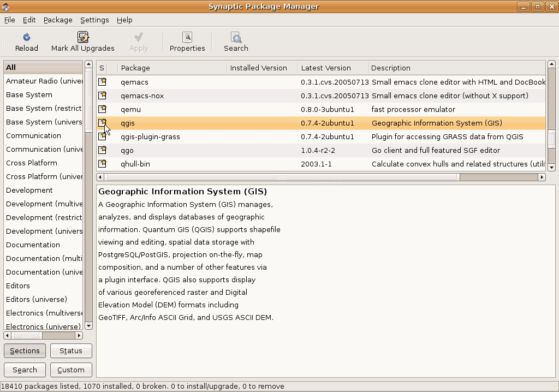The height and width of the screenshot is (392, 559).
Task: Select the qgis-plugin-grass package name
Action: (150, 136)
